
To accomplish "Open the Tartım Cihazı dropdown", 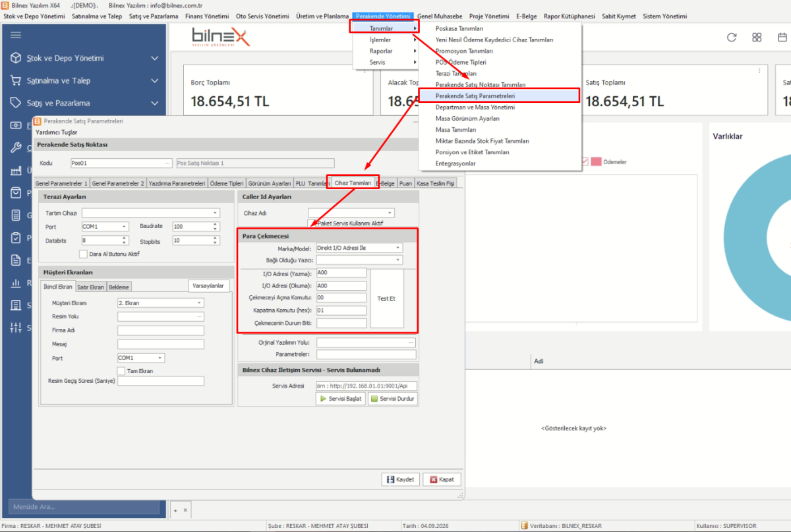I will point(216,213).
